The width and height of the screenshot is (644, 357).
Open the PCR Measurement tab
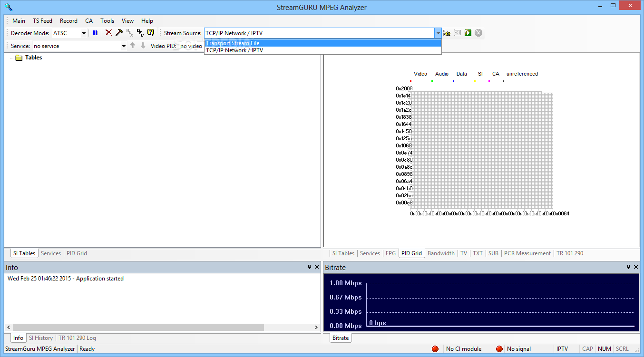click(527, 253)
